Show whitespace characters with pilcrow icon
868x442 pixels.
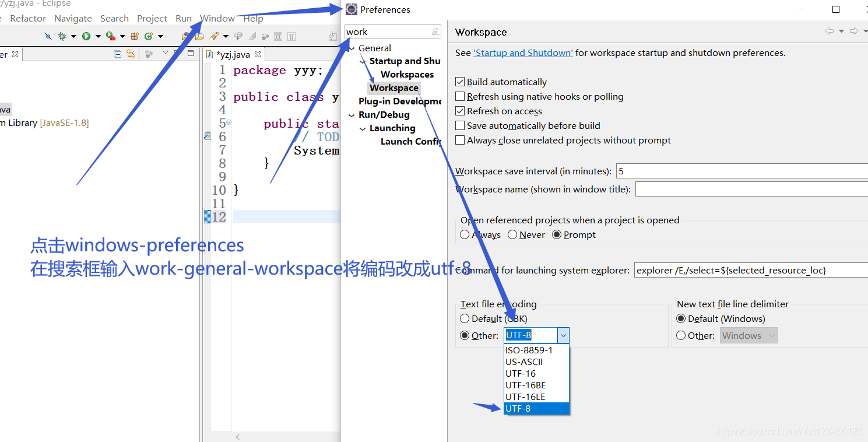click(291, 36)
